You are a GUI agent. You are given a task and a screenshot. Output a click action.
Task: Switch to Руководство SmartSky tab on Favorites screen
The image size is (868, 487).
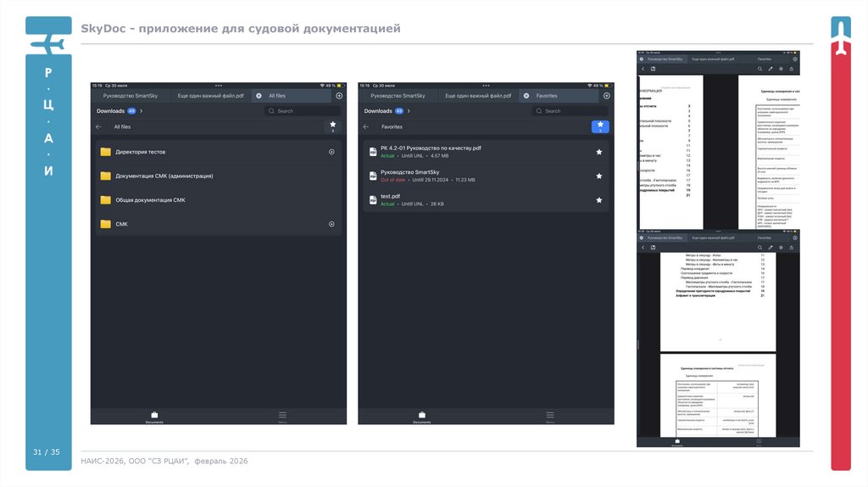[x=398, y=96]
